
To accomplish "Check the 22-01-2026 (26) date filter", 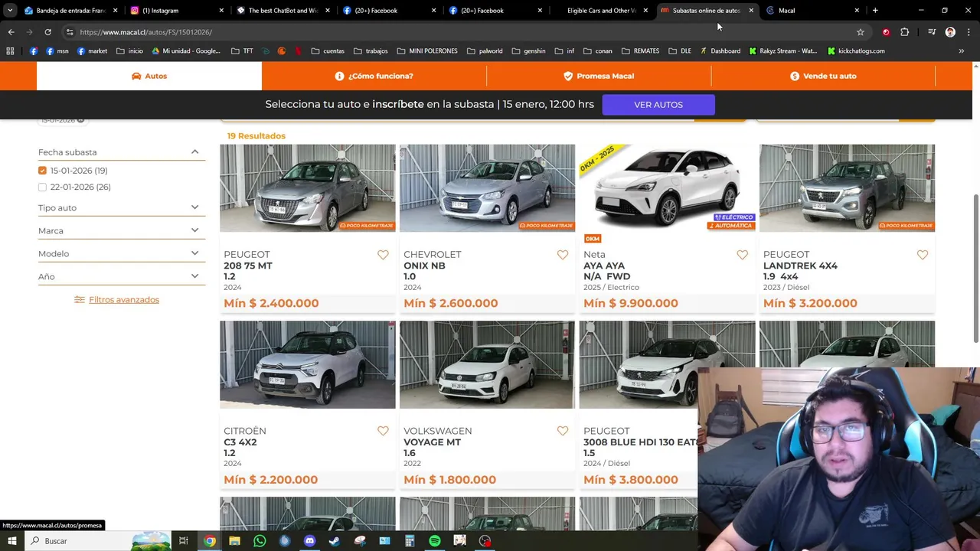I will [x=42, y=187].
